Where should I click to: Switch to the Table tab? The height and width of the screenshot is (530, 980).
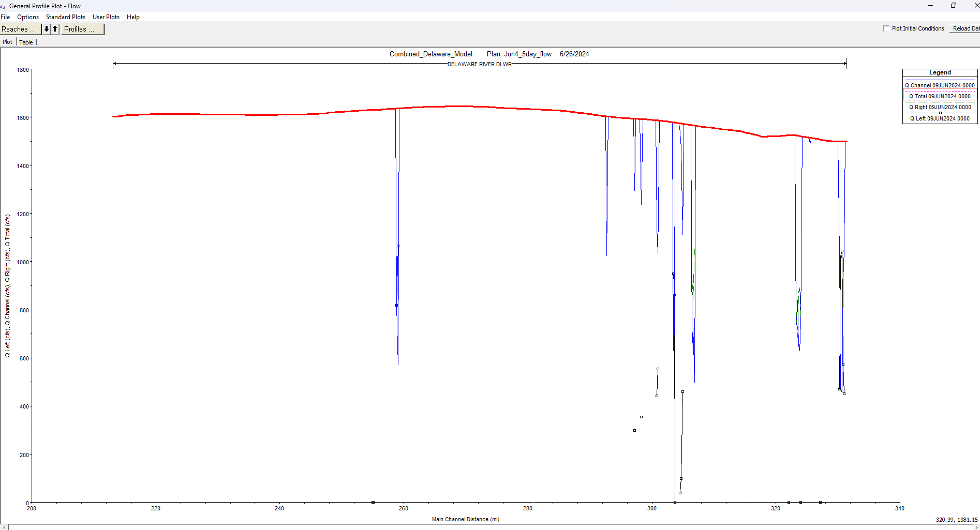click(x=26, y=42)
